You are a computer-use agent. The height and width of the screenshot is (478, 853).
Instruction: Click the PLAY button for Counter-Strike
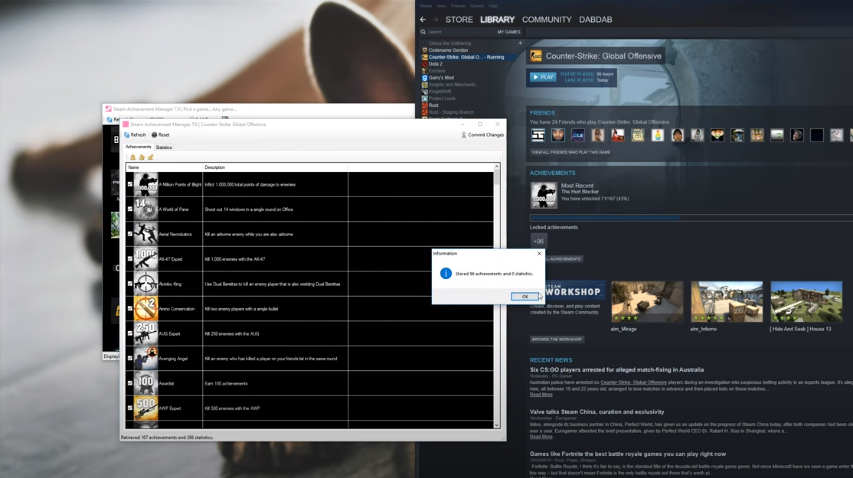[543, 77]
